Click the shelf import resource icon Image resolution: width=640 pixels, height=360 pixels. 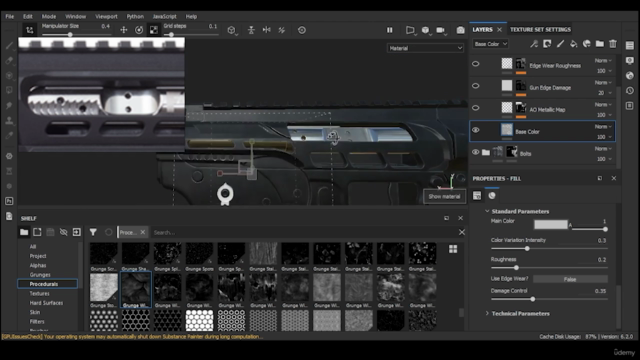tap(77, 232)
